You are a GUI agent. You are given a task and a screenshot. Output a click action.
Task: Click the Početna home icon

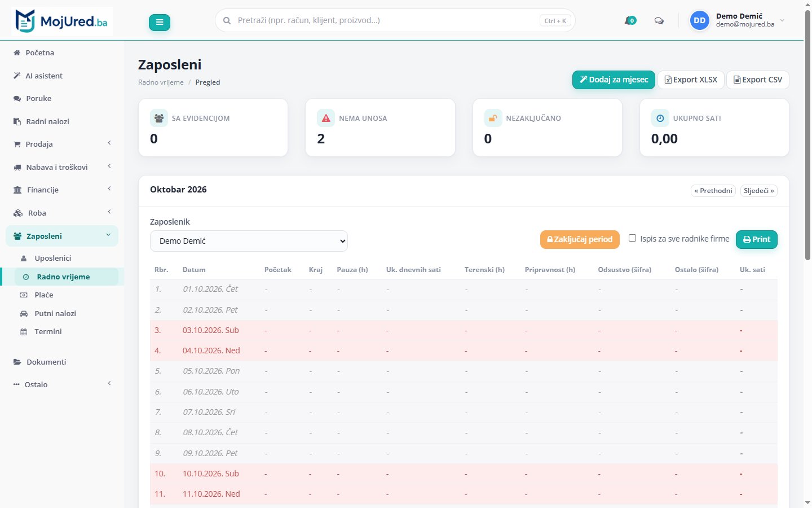pyautogui.click(x=17, y=52)
